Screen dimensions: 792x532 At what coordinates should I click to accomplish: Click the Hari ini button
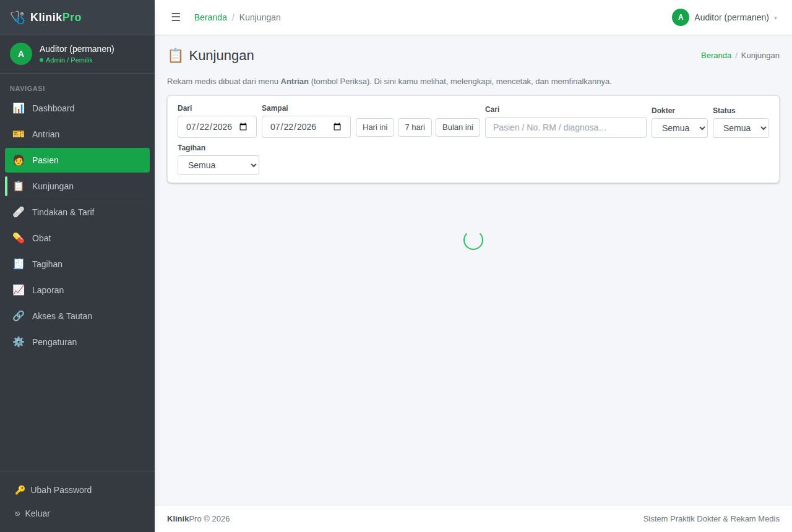click(375, 127)
